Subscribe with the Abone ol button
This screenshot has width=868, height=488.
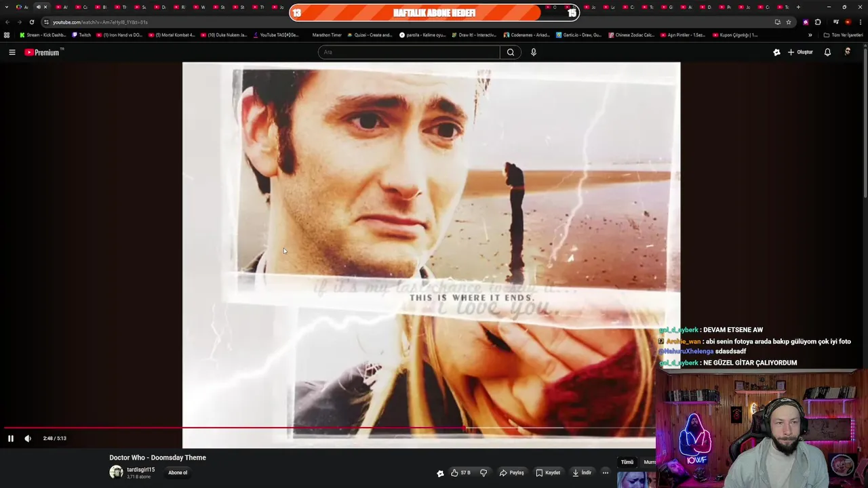[x=178, y=472]
